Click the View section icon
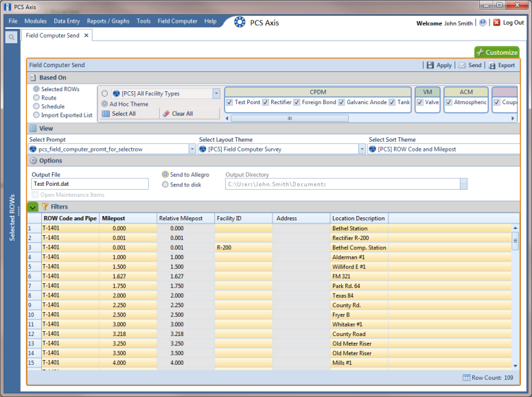This screenshot has width=532, height=397. [x=33, y=128]
